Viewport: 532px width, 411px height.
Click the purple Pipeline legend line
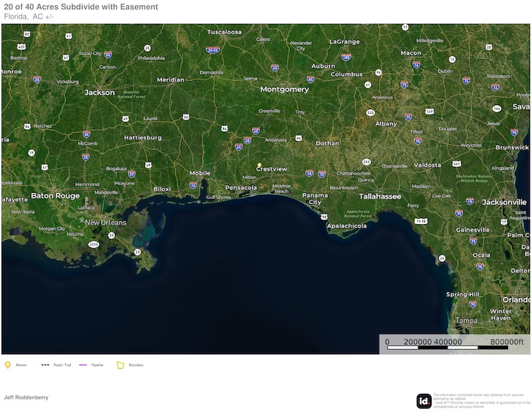point(83,365)
